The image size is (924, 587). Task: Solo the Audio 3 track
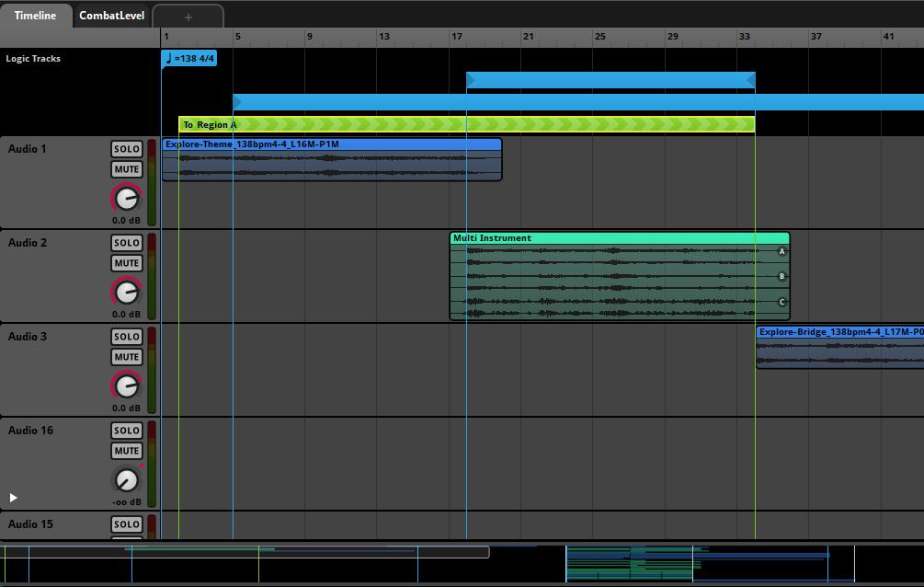[x=127, y=336]
